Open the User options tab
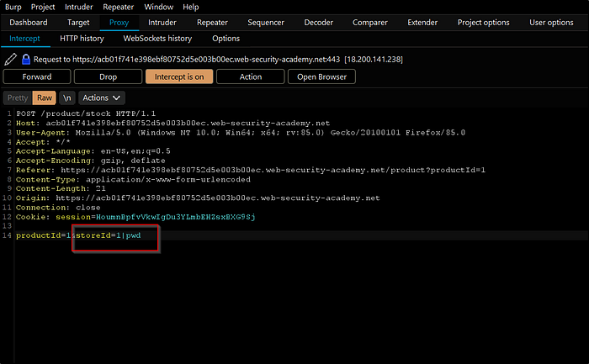The width and height of the screenshot is (589, 364). (551, 23)
